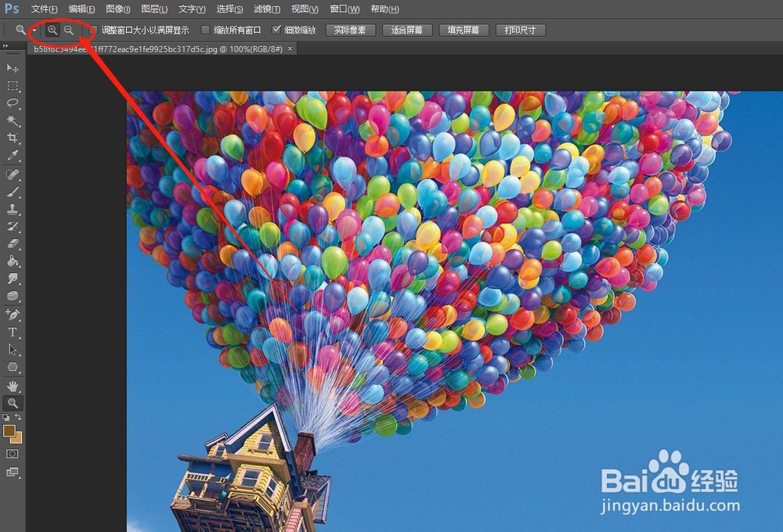Image resolution: width=783 pixels, height=532 pixels.
Task: Click the 填充屏幕 button
Action: click(464, 30)
